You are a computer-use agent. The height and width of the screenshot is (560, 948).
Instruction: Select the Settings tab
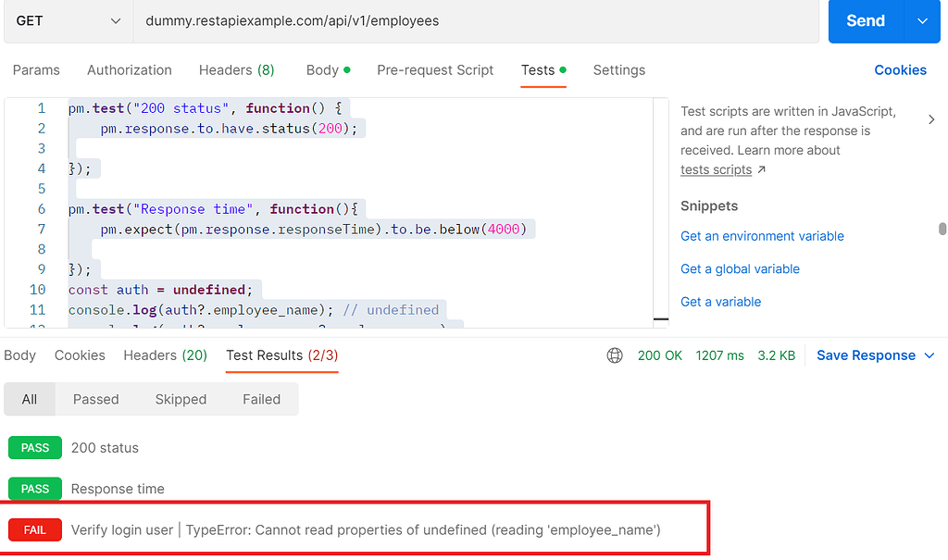click(x=619, y=70)
